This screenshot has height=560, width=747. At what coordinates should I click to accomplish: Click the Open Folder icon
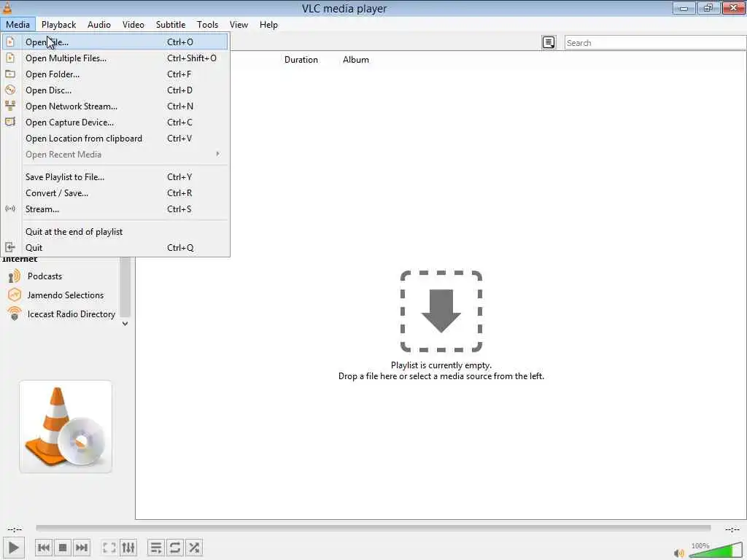[x=10, y=74]
